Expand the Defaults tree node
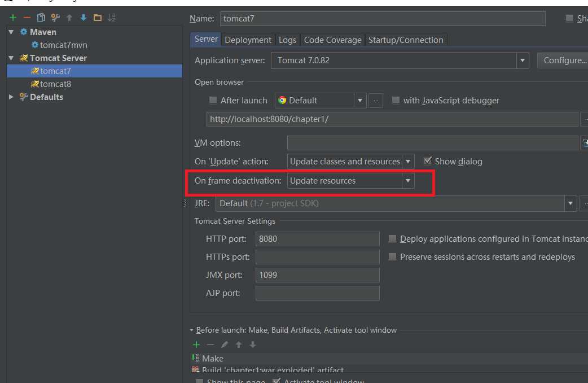This screenshot has height=383, width=588. click(x=11, y=97)
